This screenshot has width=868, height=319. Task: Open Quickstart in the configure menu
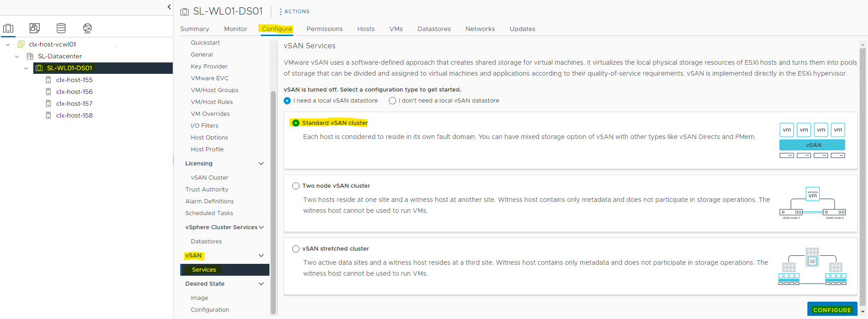pyautogui.click(x=205, y=43)
